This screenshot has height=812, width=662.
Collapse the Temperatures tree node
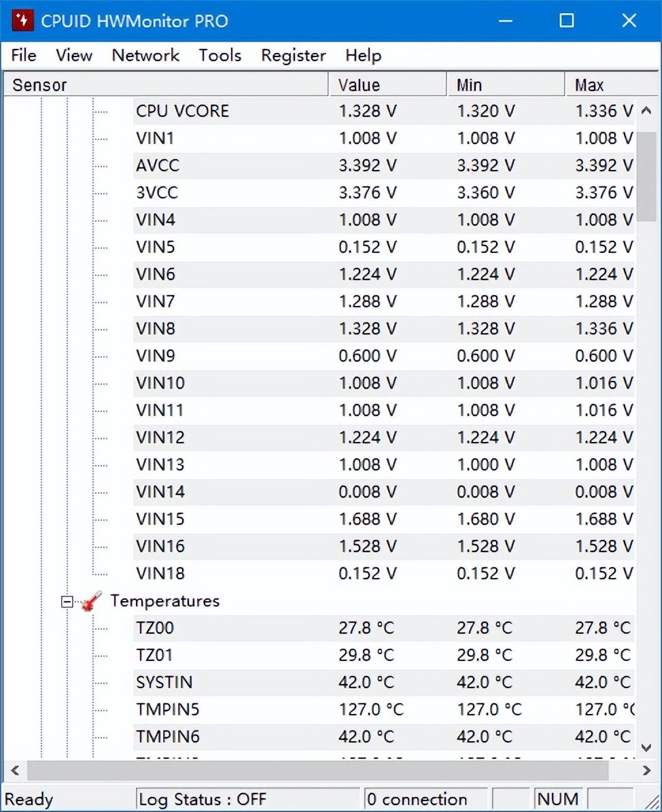[x=67, y=601]
